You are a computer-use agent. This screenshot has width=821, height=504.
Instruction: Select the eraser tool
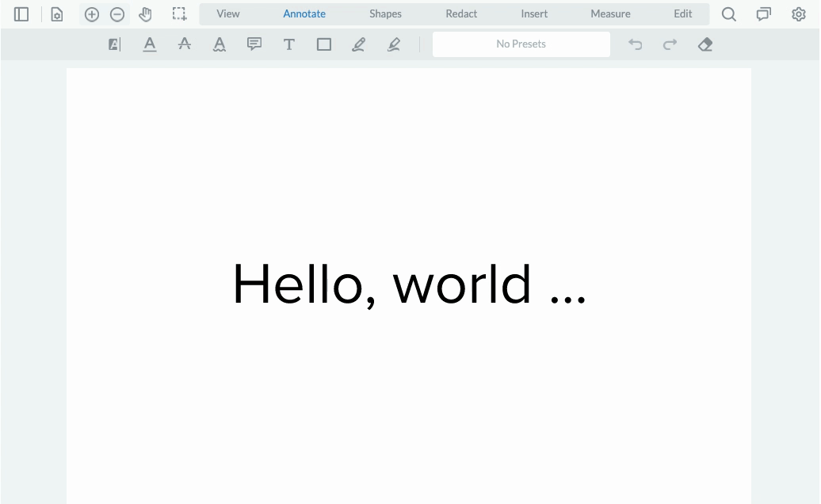pos(705,44)
